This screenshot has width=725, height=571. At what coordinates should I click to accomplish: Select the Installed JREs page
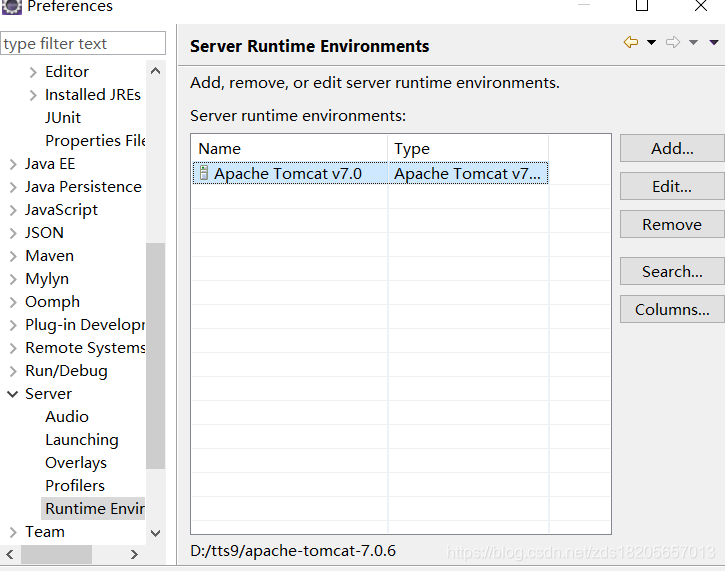click(x=92, y=95)
